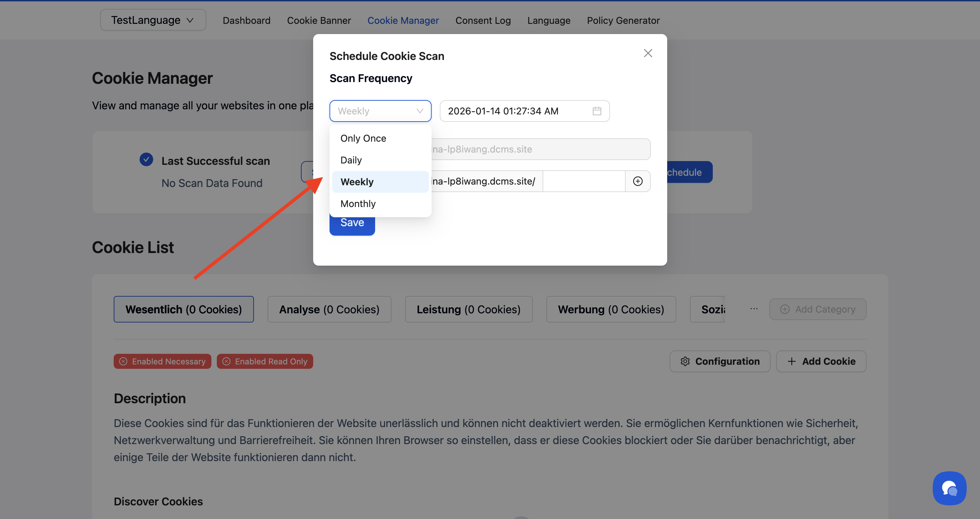Click the add URL plus circle icon
Viewport: 980px width, 519px height.
[x=638, y=181]
